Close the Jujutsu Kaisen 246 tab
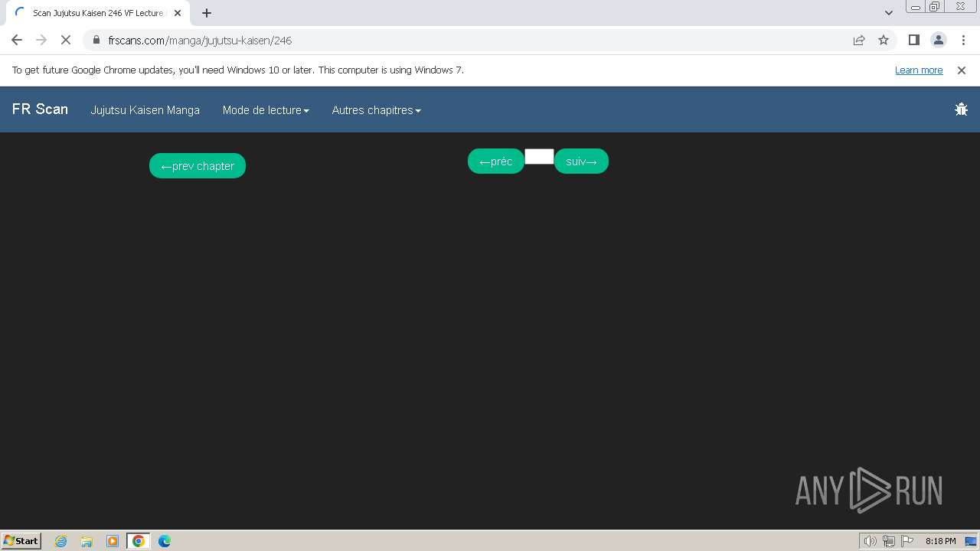The width and height of the screenshot is (980, 551). tap(178, 13)
